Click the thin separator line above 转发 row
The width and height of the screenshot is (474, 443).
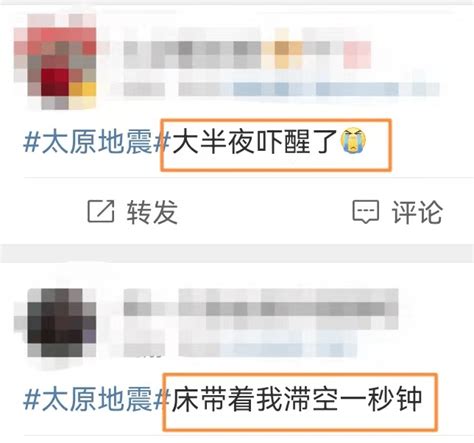tap(249, 178)
